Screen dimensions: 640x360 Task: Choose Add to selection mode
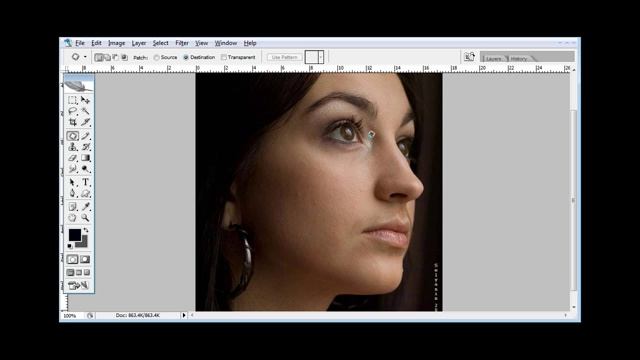point(107,58)
